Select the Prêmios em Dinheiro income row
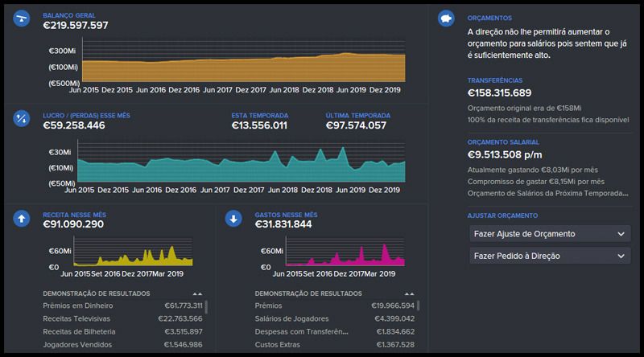Image resolution: width=644 pixels, height=357 pixels. (78, 306)
